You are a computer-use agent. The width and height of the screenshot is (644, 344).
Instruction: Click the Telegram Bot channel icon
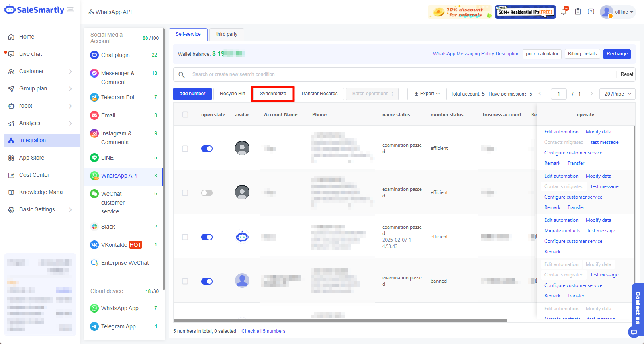pyautogui.click(x=94, y=97)
